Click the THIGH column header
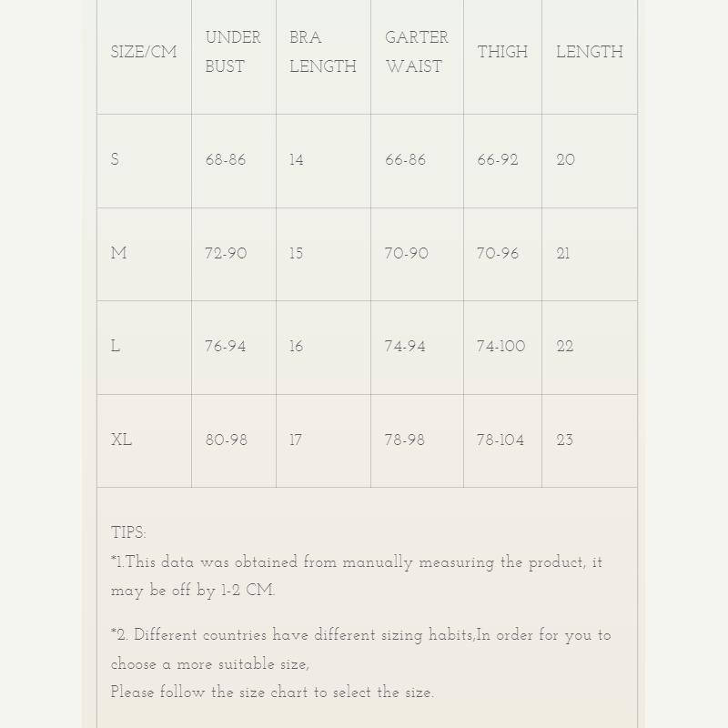728x728 pixels. 501,53
